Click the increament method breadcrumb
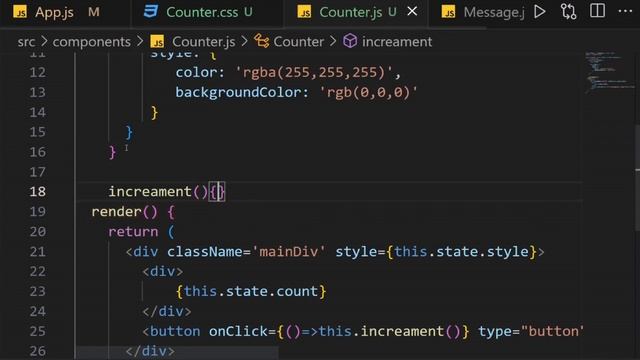Image resolution: width=640 pixels, height=360 pixels. (x=397, y=42)
